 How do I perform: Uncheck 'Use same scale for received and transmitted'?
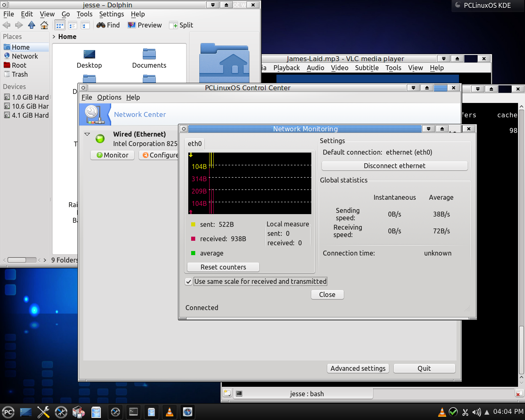tap(189, 282)
